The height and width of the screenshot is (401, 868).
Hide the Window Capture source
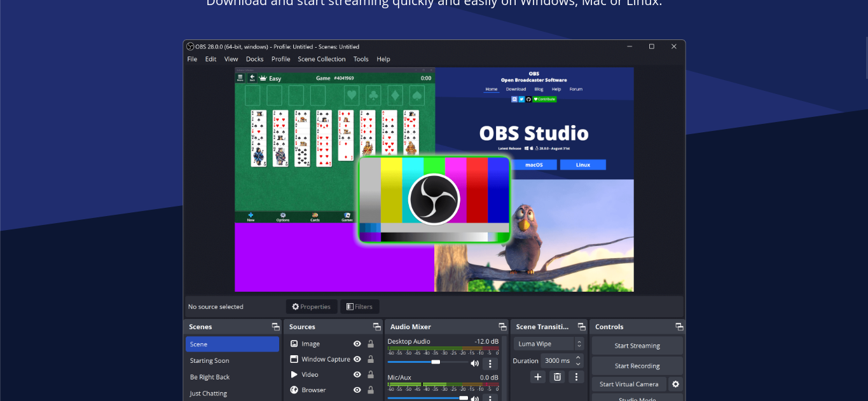357,359
